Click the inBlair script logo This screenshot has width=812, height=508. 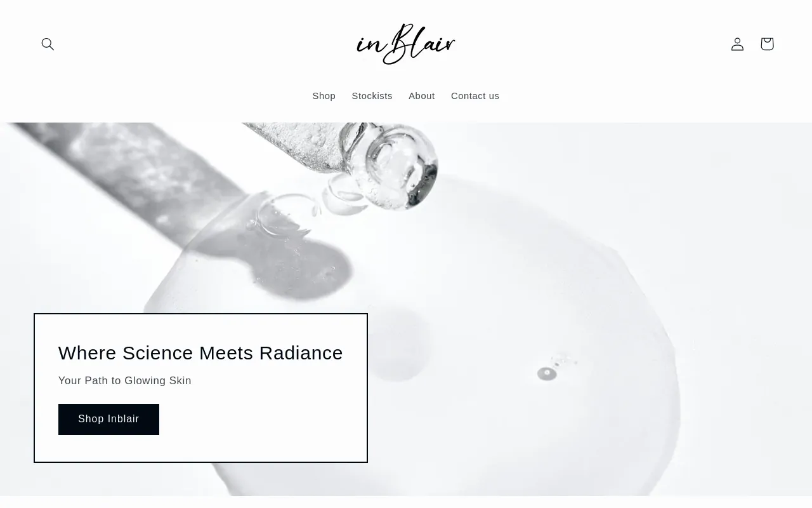pyautogui.click(x=406, y=44)
